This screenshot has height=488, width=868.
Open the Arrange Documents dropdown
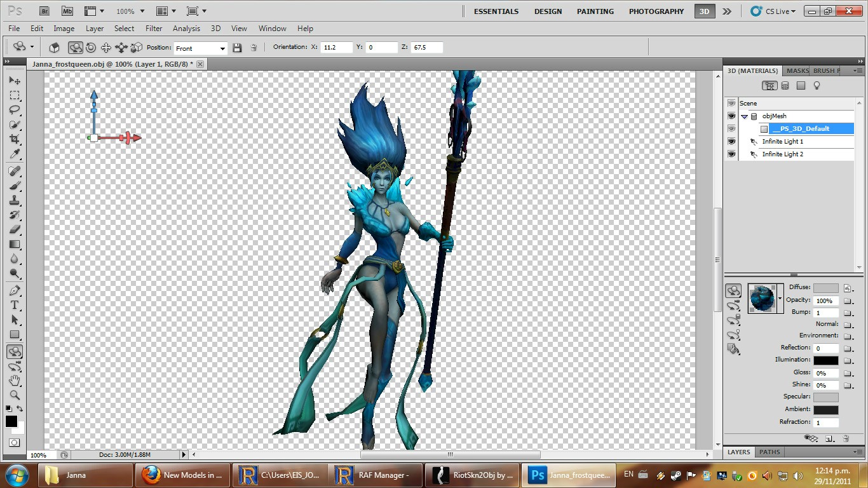[166, 11]
